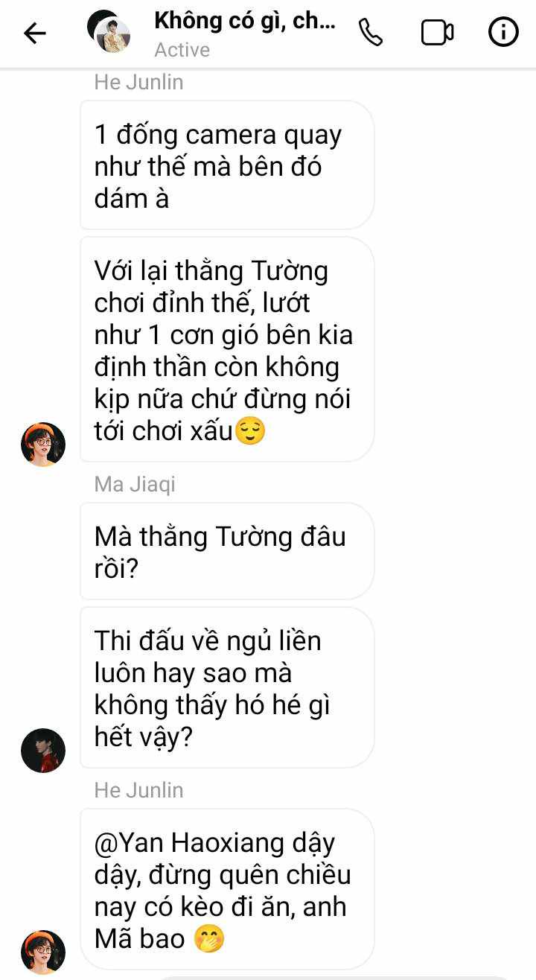Select the '1 đống camera quay' message bubble
The image size is (536, 980).
pos(226,165)
